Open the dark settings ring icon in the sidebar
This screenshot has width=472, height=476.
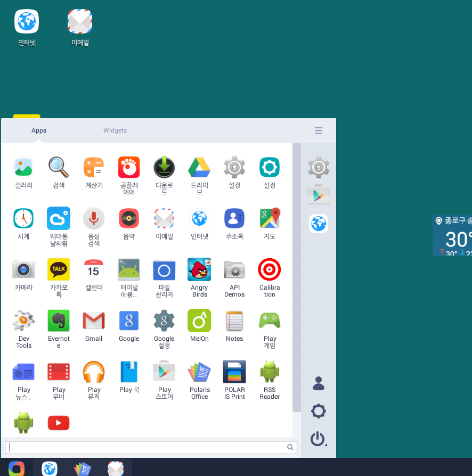click(319, 412)
